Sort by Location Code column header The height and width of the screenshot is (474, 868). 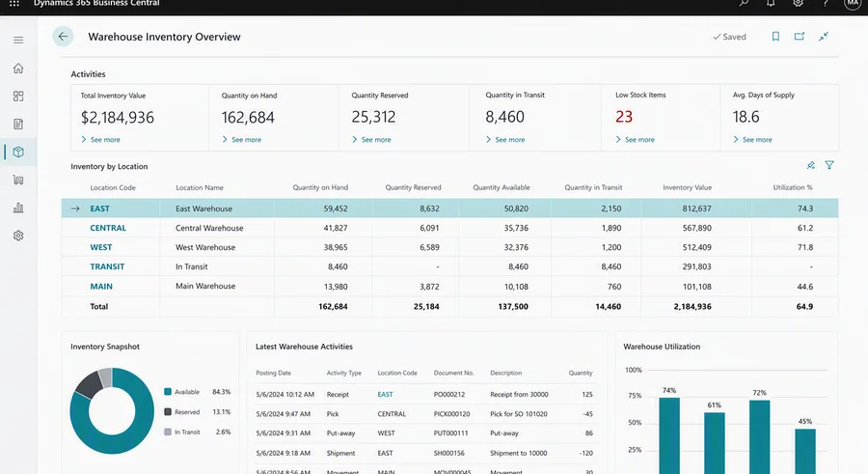pos(113,188)
